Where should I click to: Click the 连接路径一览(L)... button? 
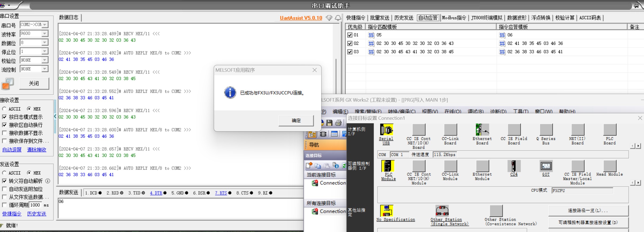[588, 211]
